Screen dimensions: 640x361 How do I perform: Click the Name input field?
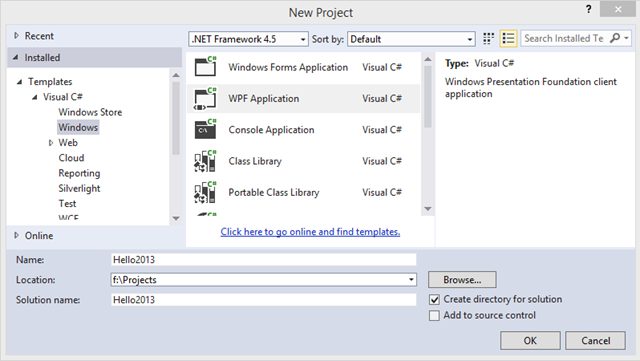pyautogui.click(x=263, y=260)
